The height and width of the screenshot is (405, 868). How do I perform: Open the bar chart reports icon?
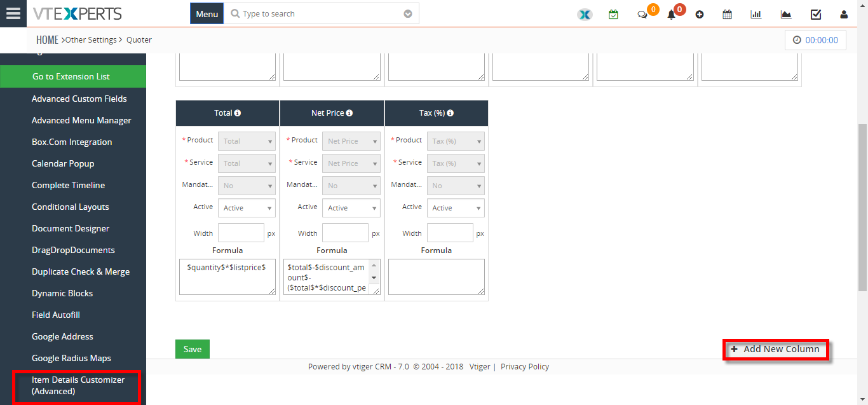coord(756,14)
